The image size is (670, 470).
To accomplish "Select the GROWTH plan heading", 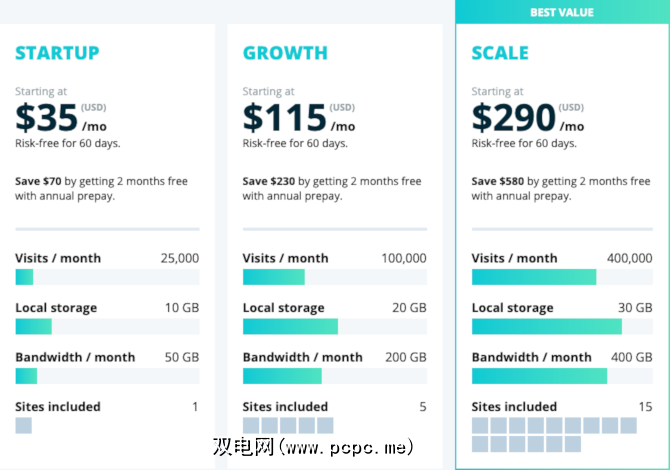I will [x=285, y=53].
